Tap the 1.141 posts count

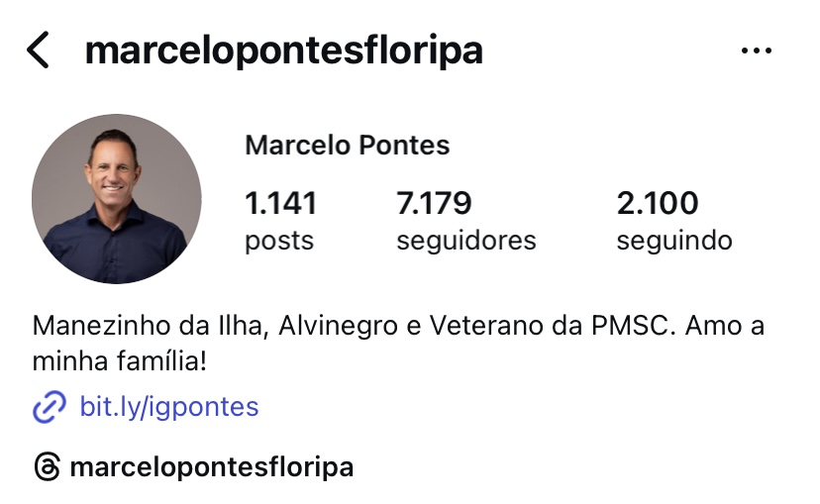(281, 203)
